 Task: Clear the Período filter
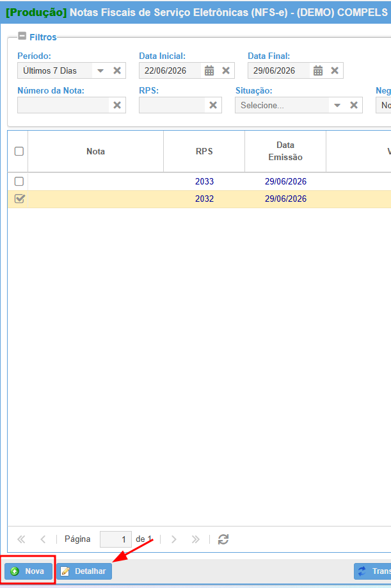pyautogui.click(x=117, y=70)
